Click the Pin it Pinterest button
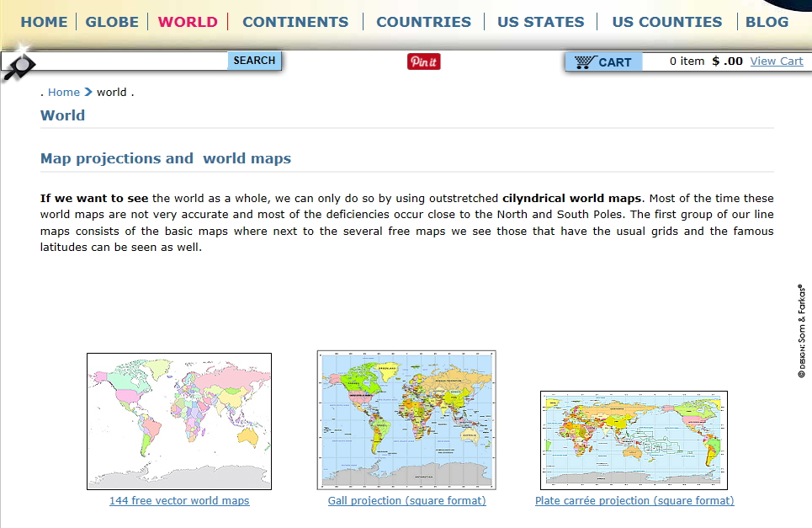This screenshot has width=812, height=528. coord(423,61)
